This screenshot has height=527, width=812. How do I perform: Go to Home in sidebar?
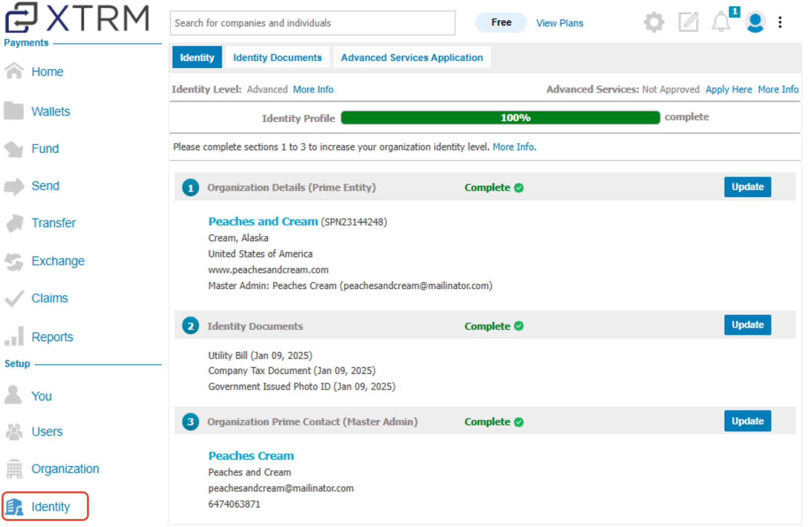click(47, 72)
